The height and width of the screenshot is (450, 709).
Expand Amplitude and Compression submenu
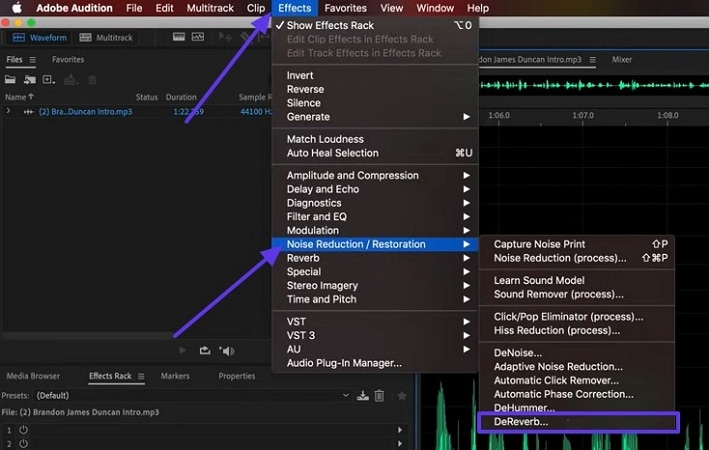375,175
